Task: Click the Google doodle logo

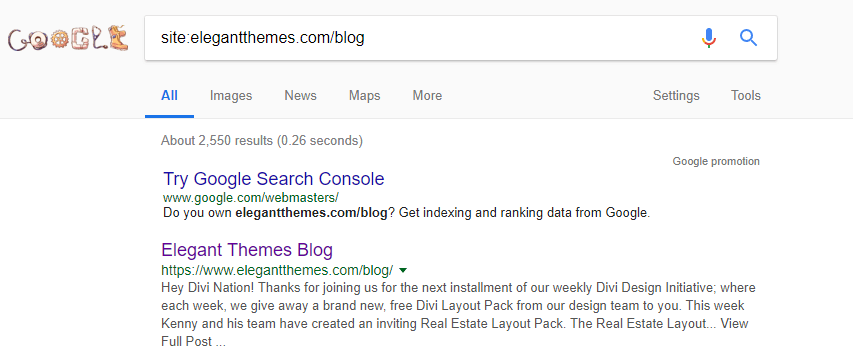Action: point(69,39)
